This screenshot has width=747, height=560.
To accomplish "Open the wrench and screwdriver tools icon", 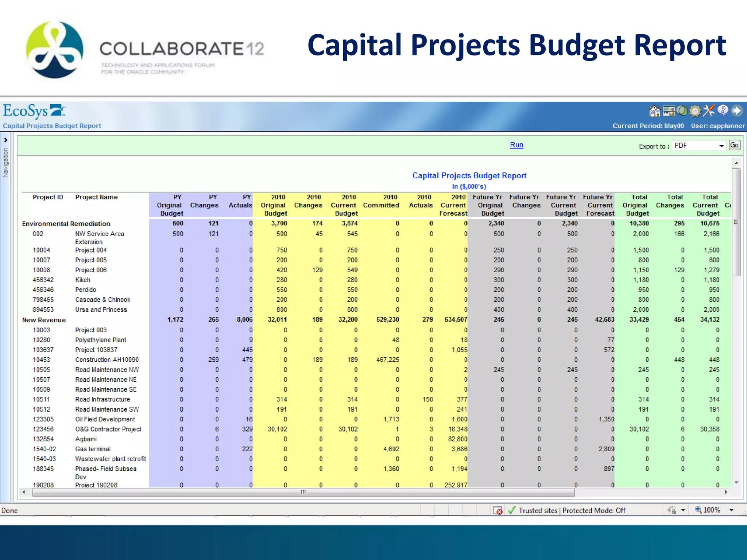I will tap(709, 110).
